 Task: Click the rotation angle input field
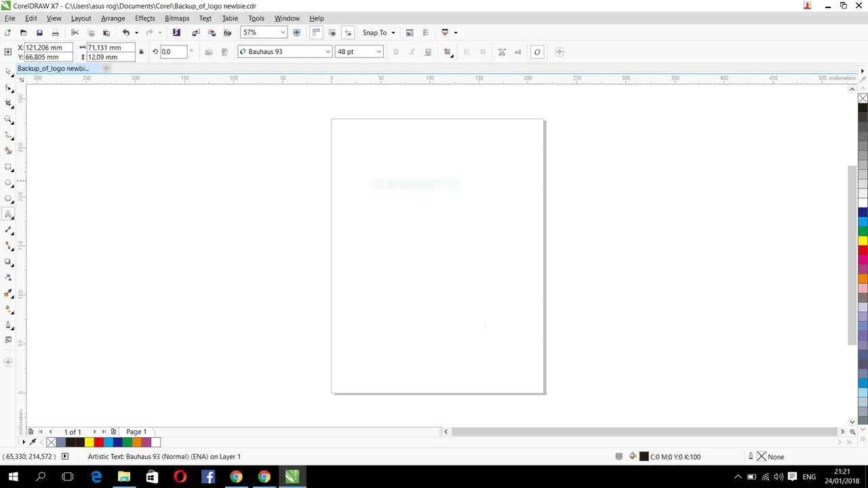coord(173,52)
